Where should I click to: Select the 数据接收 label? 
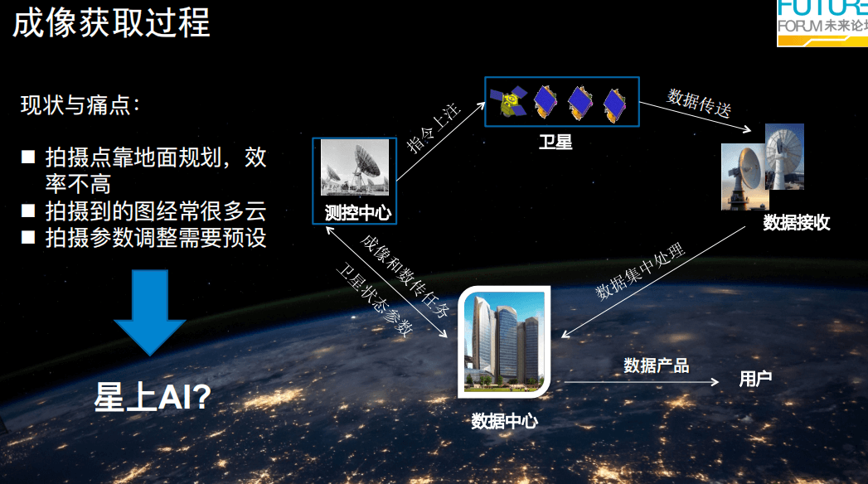click(797, 222)
